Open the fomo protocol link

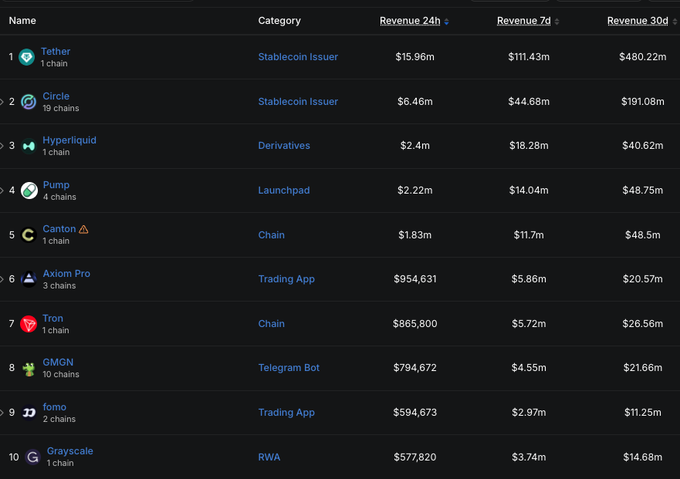55,407
